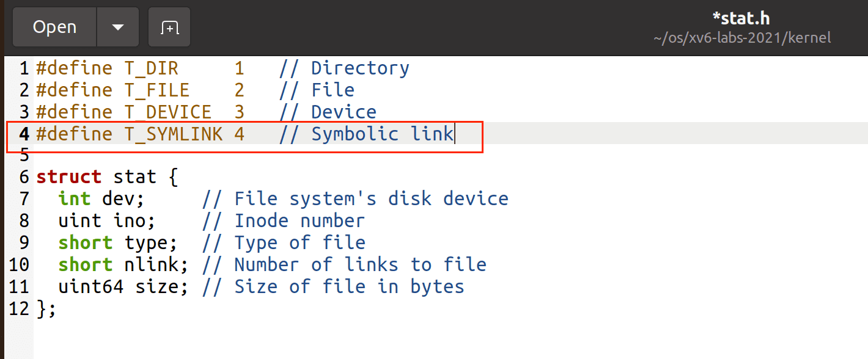Image resolution: width=868 pixels, height=359 pixels.
Task: Click the closing brace on line 12
Action: tap(41, 309)
